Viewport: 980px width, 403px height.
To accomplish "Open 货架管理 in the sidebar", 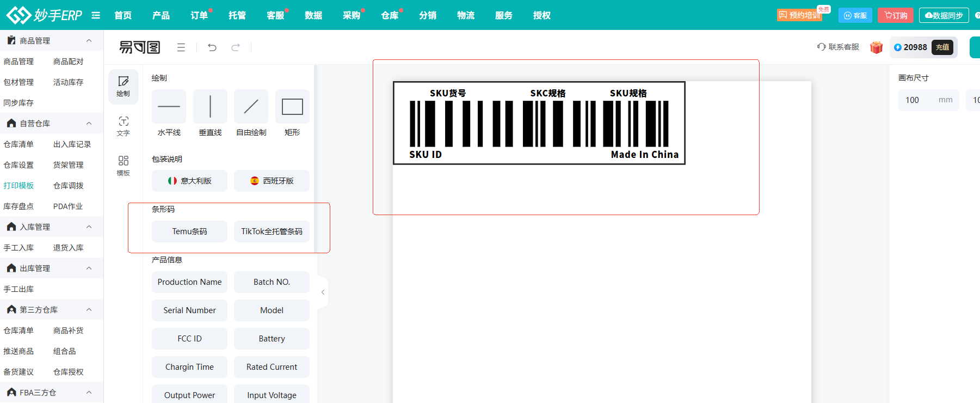I will pyautogui.click(x=68, y=165).
